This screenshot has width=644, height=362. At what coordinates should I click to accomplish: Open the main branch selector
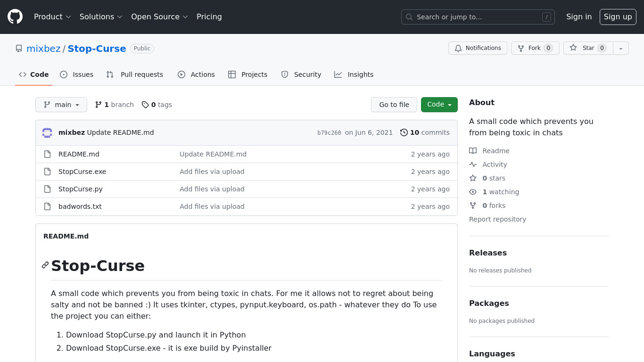pos(61,105)
